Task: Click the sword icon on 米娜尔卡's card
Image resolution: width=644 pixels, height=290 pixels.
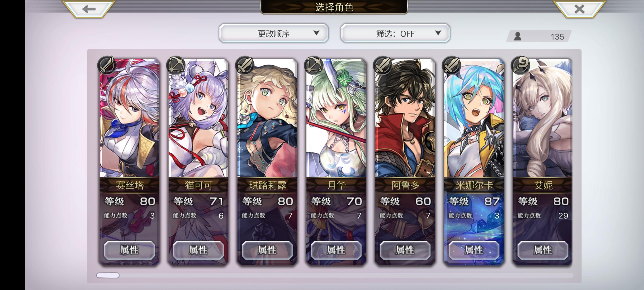Action: click(451, 65)
